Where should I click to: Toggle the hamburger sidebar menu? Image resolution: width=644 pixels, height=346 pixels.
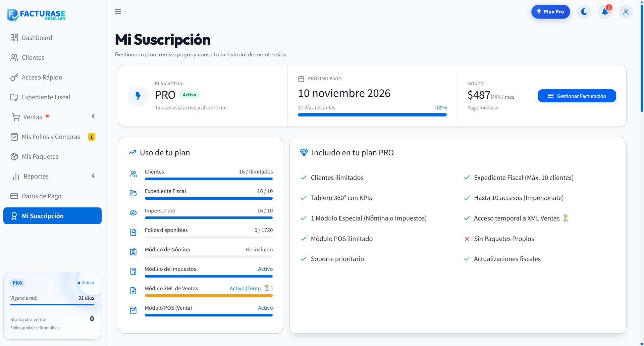coord(118,12)
